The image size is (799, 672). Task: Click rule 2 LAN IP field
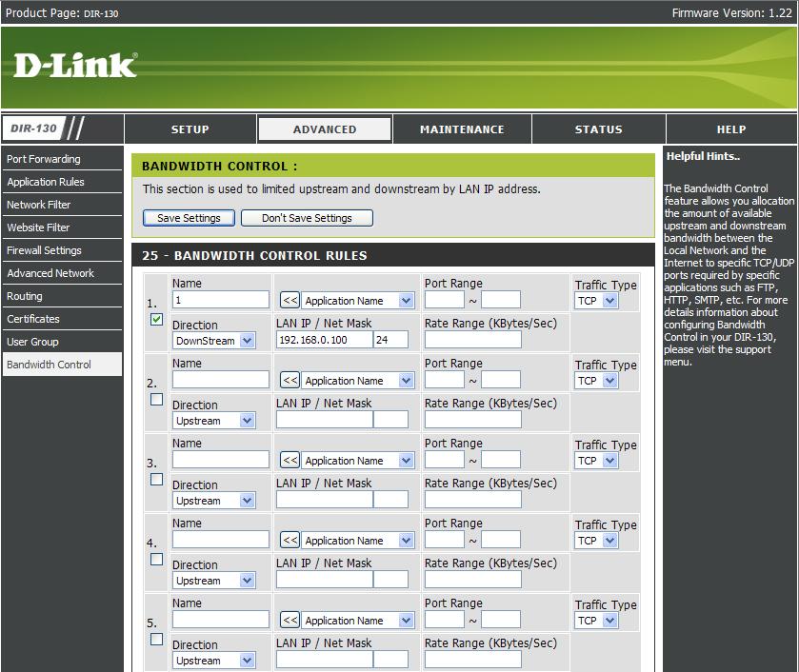(x=325, y=420)
